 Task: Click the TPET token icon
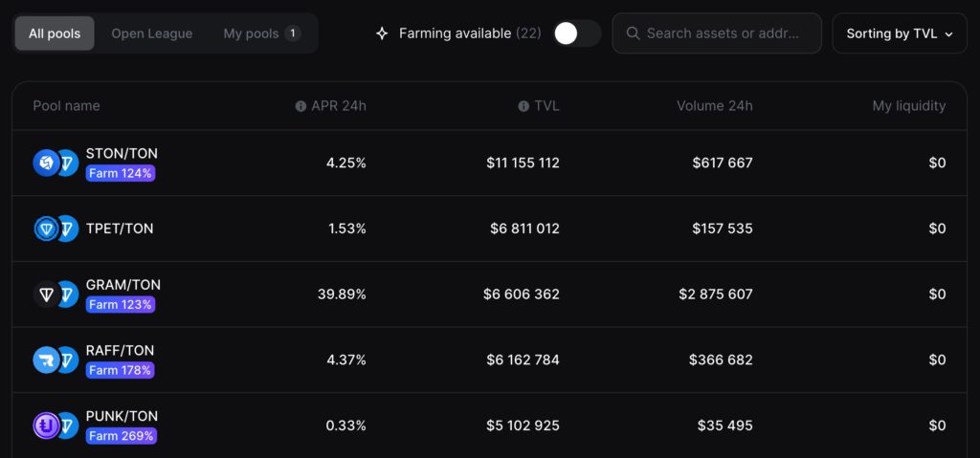45,229
